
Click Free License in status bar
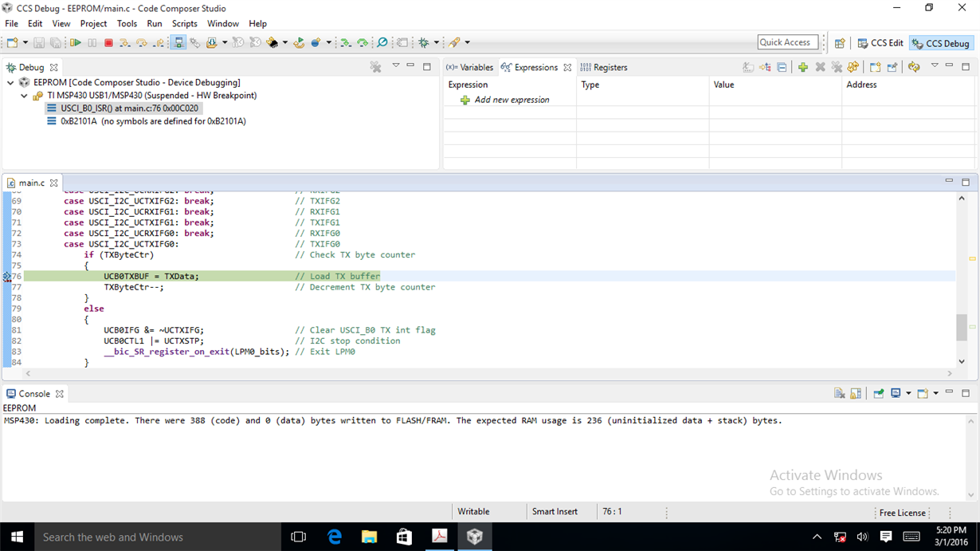point(903,513)
